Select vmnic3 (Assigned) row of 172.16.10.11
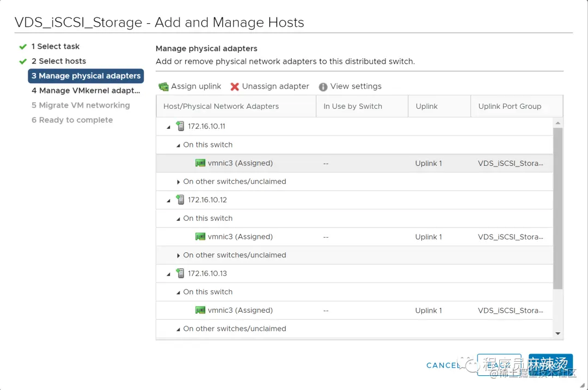 pos(354,163)
